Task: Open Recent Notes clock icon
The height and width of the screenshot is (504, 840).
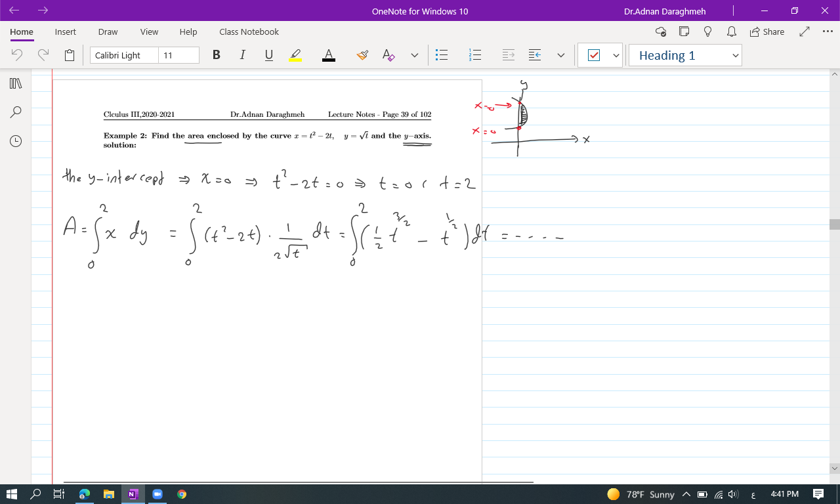Action: coord(16,140)
